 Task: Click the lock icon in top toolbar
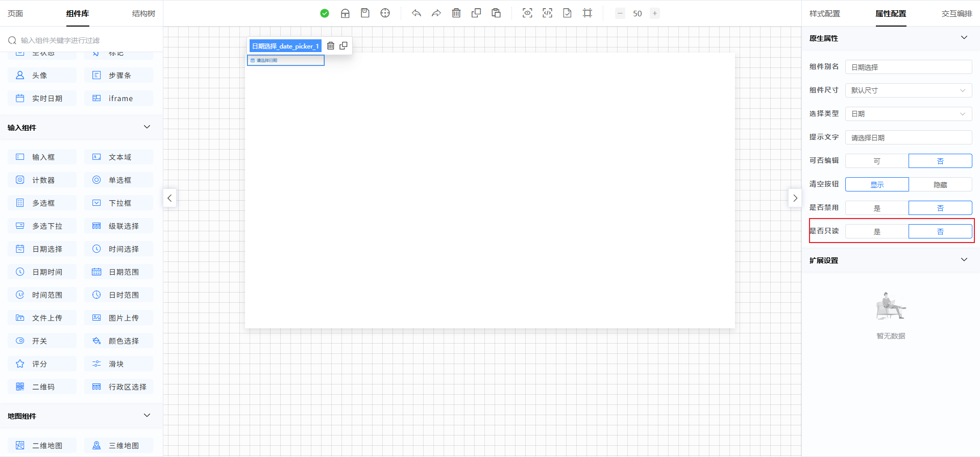345,13
